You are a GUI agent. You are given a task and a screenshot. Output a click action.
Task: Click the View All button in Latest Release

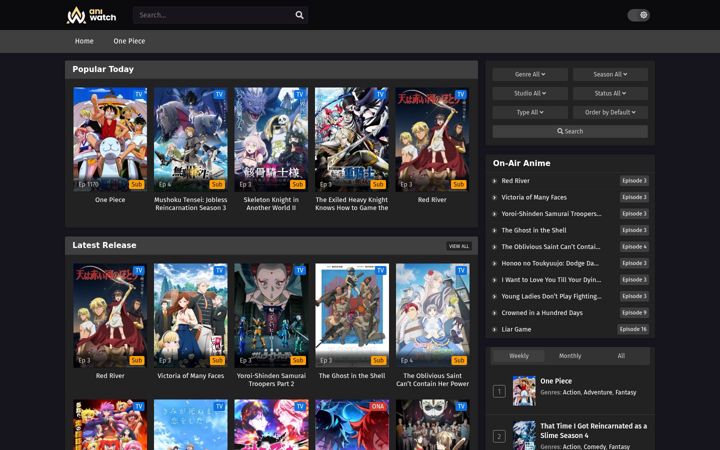coord(459,246)
